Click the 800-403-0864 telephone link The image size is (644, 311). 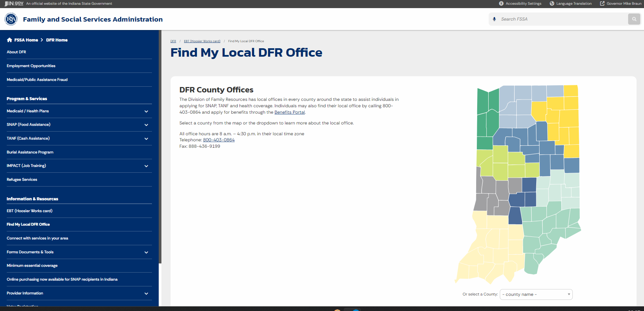click(219, 140)
